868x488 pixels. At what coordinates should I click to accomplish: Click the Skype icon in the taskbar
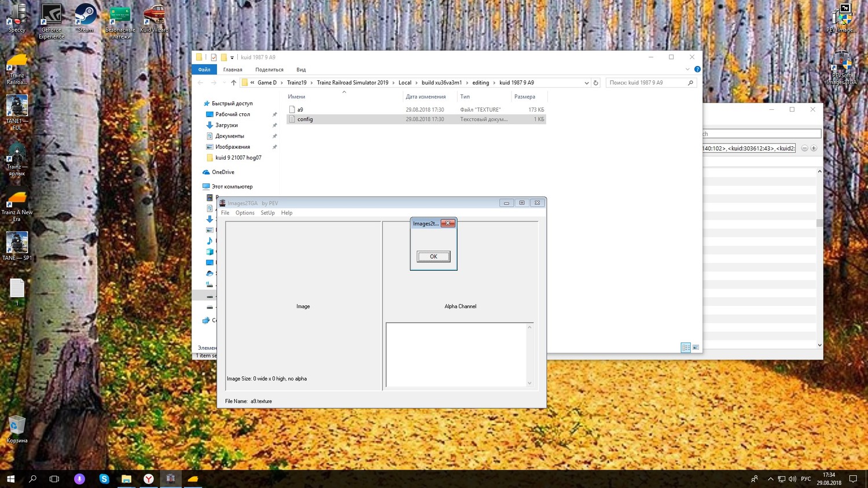point(104,479)
